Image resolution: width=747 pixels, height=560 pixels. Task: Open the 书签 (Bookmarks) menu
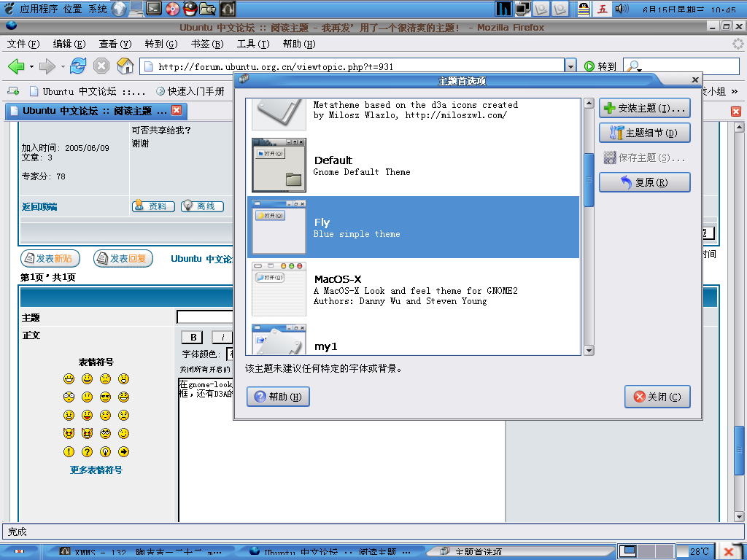coord(207,44)
